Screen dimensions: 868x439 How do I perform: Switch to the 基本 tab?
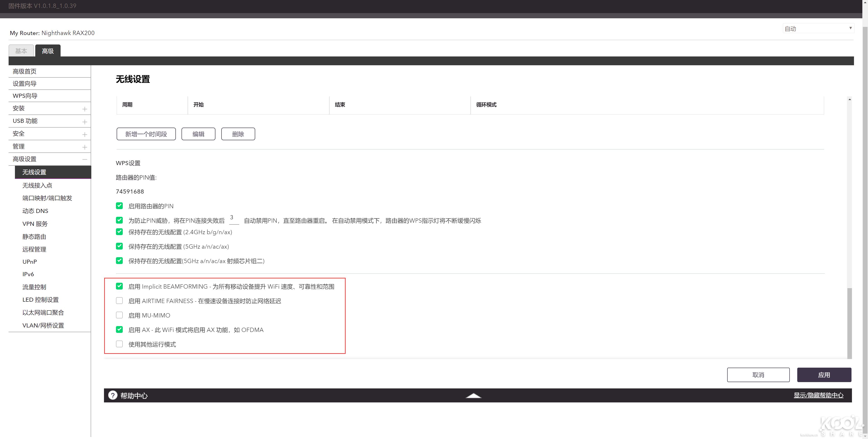coord(21,51)
